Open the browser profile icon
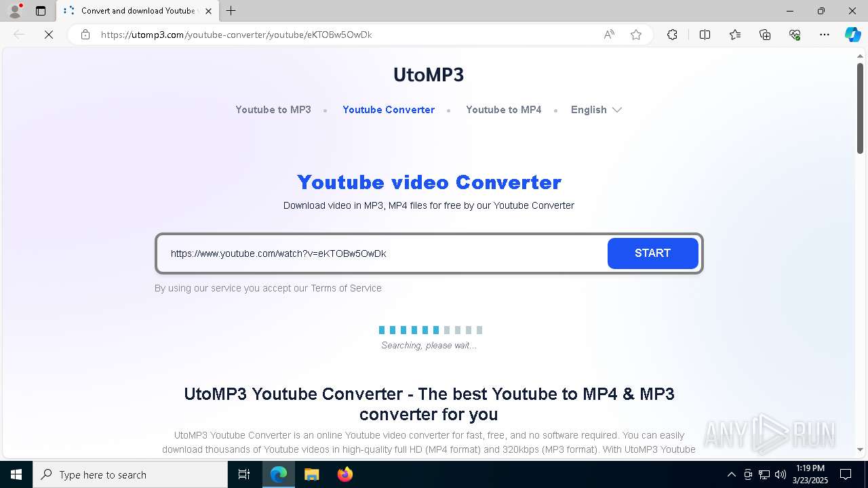 coord(15,11)
